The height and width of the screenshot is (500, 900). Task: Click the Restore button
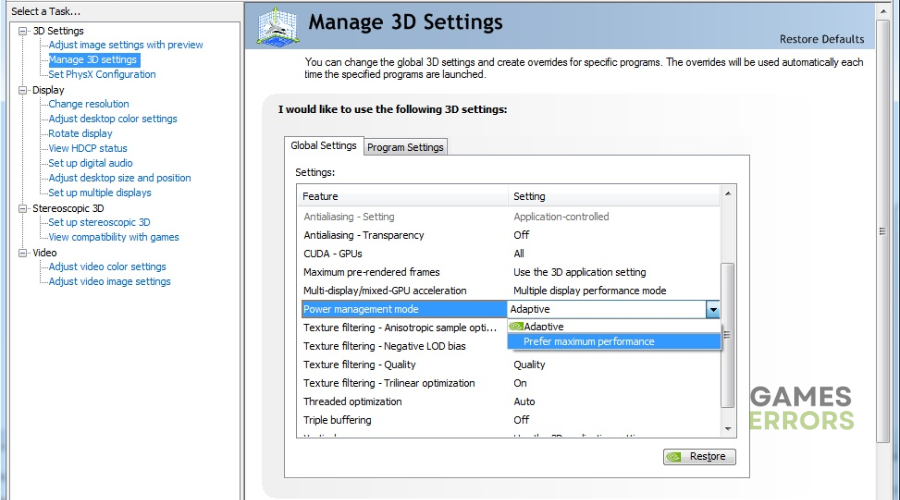coord(699,456)
